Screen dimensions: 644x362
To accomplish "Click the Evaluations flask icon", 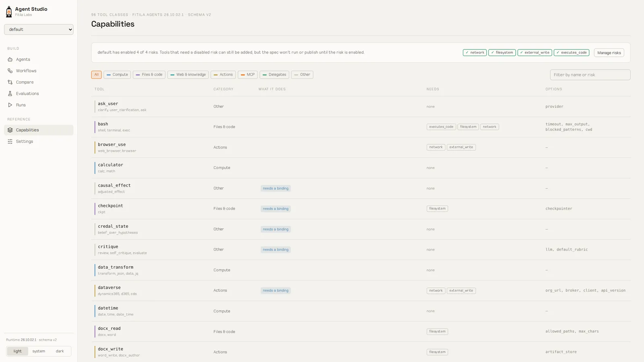I will coord(10,94).
